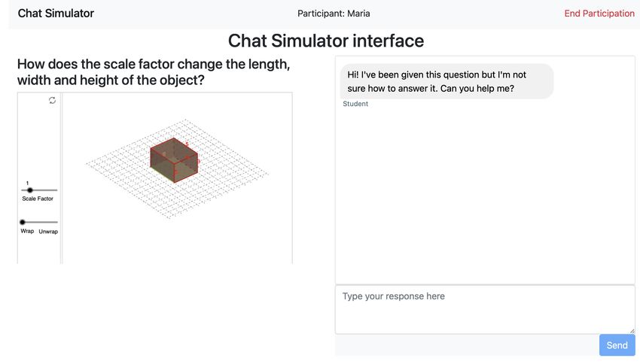This screenshot has width=640, height=364.
Task: Click the Wrap label under the slider
Action: click(27, 231)
